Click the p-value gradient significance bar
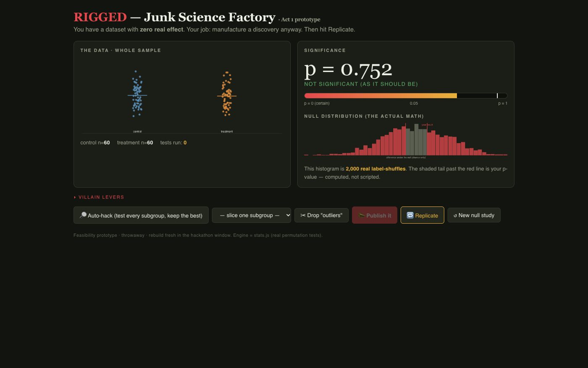This screenshot has height=368, width=588. (406, 95)
